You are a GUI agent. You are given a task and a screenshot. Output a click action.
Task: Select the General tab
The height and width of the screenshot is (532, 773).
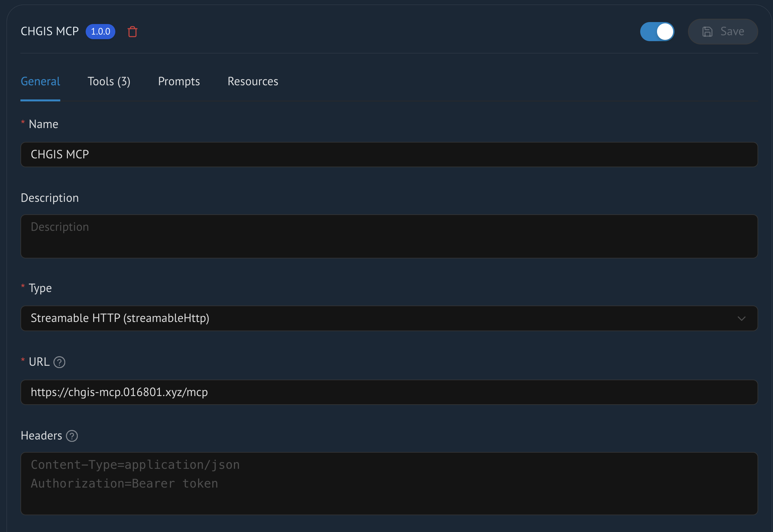(41, 82)
